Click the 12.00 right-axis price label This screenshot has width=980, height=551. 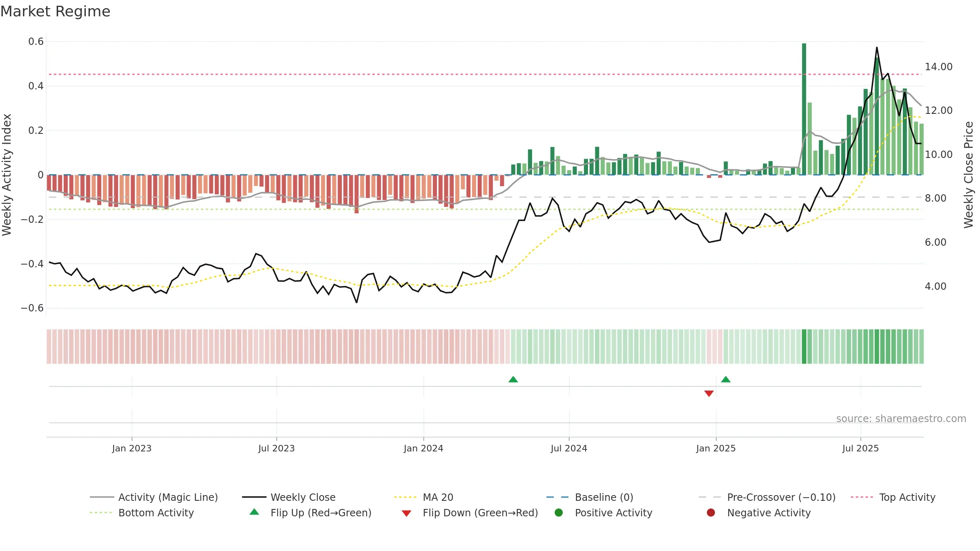coord(938,110)
